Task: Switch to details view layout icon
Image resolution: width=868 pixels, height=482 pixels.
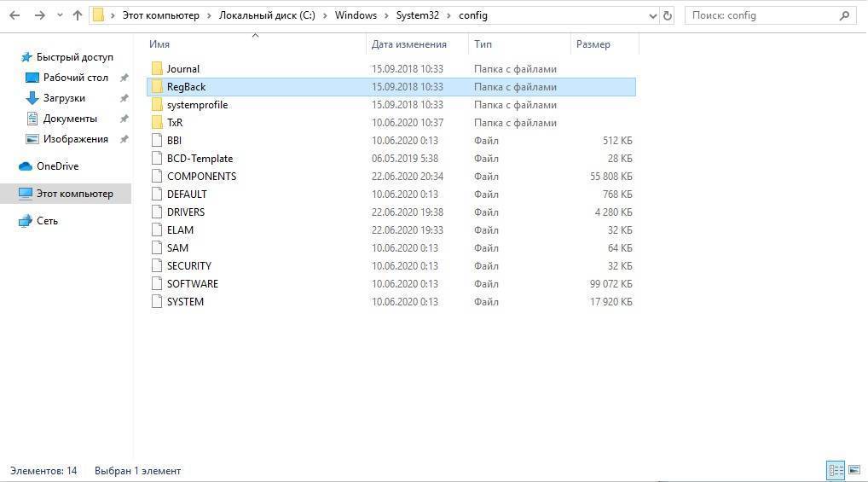Action: click(836, 470)
